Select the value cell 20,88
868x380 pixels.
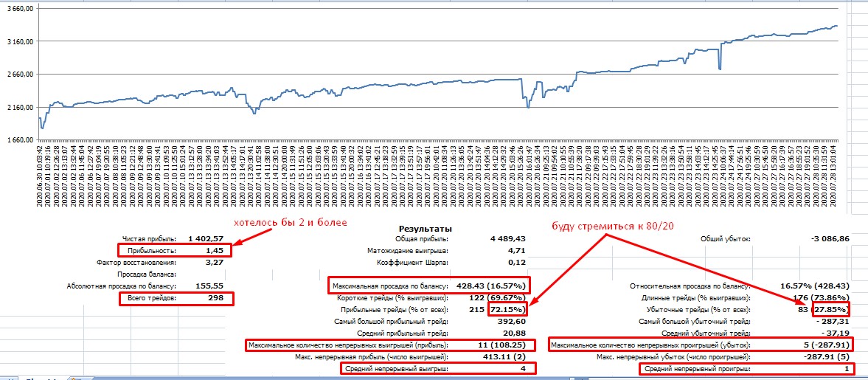click(x=515, y=333)
